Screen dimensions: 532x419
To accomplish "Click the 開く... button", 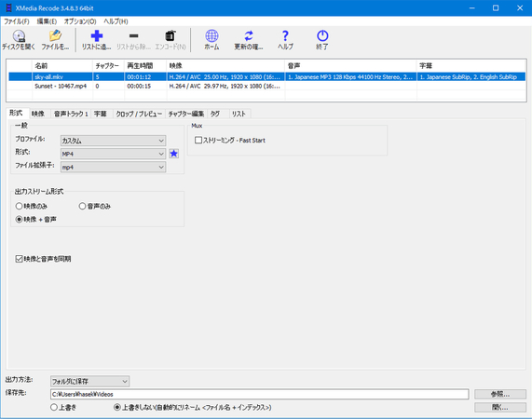I will point(500,407).
